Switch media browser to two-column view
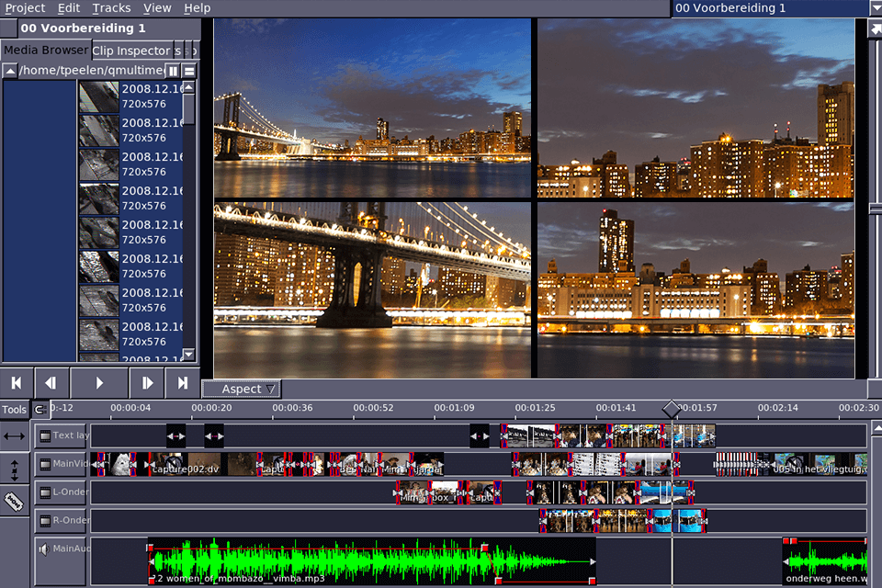 pos(173,71)
